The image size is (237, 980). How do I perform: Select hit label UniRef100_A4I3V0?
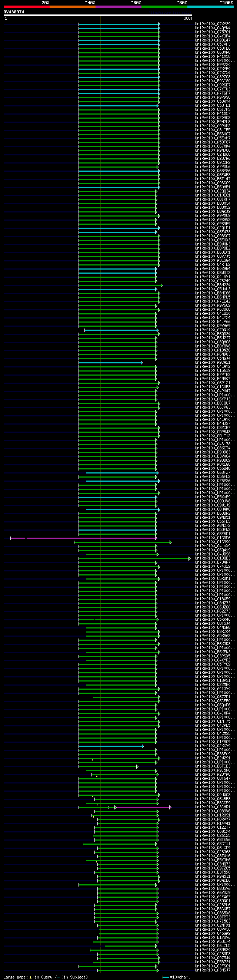(x=213, y=689)
